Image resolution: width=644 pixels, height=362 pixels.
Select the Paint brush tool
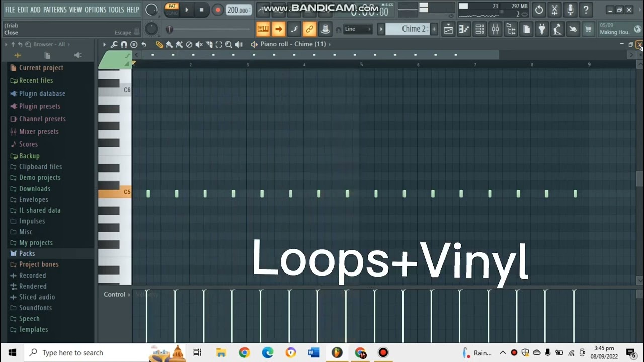[169, 44]
